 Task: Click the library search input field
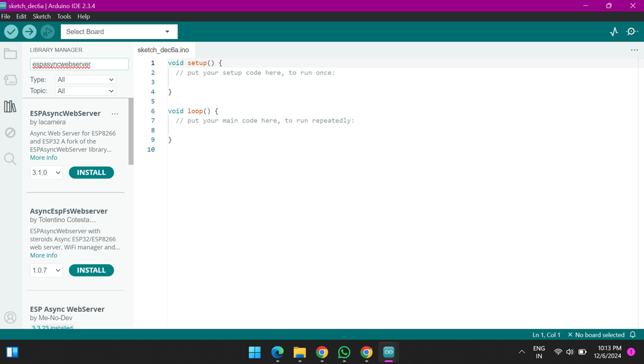click(79, 64)
